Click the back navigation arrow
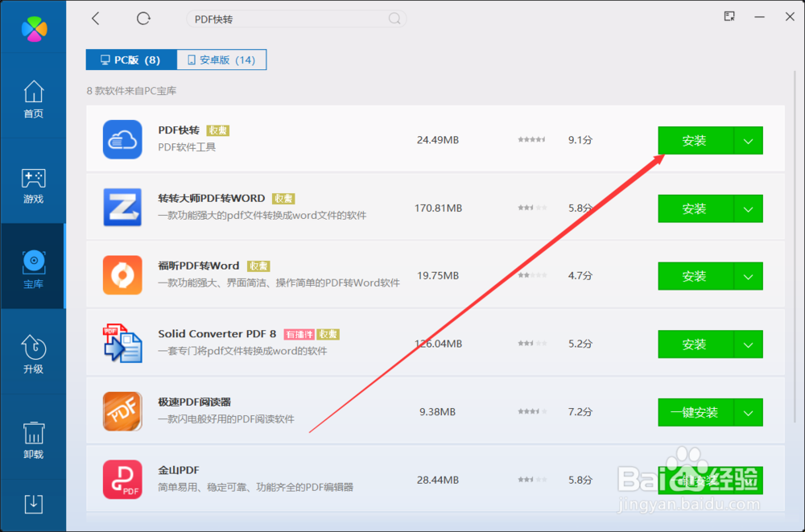The height and width of the screenshot is (532, 805). pos(96,18)
